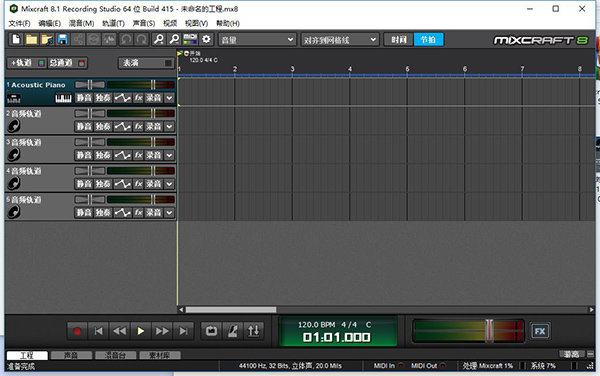This screenshot has width=600, height=376.
Task: Mute the Acoustic Piano track
Action: click(84, 98)
